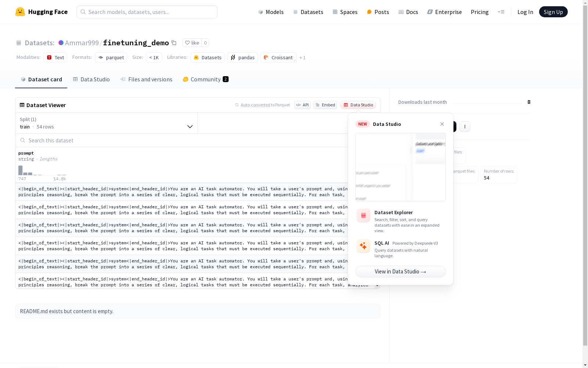This screenshot has width=588, height=368.
Task: Click the Embed button in viewer
Action: click(325, 105)
